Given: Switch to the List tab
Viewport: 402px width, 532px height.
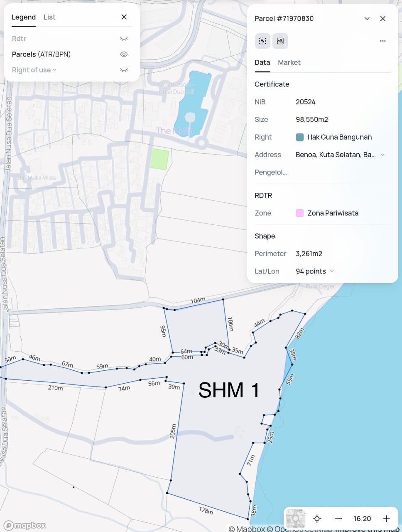Looking at the screenshot, I should 49,17.
